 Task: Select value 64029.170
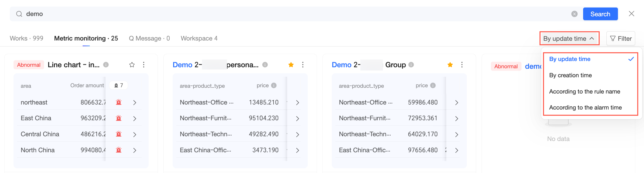(423, 134)
